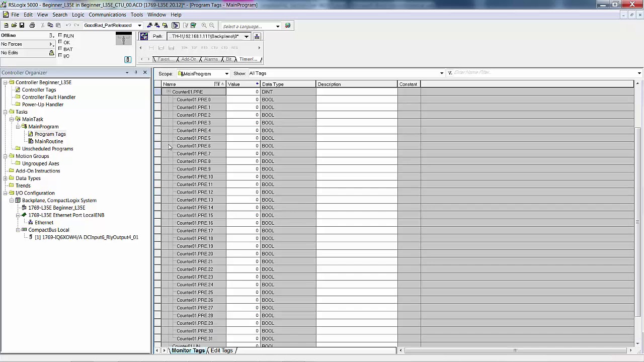Click the globe language icon
Screen dimensions: 644x362
[x=288, y=26]
